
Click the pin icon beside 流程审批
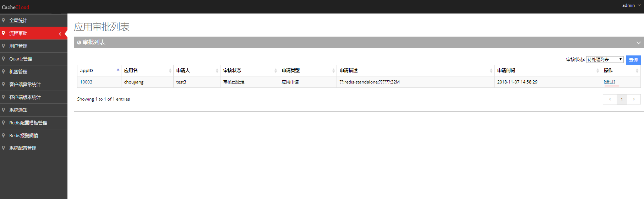[x=4, y=33]
